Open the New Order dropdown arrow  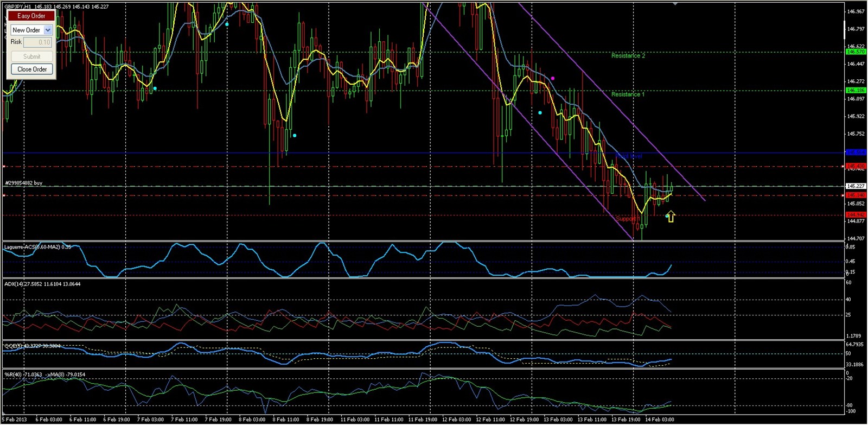(x=48, y=30)
